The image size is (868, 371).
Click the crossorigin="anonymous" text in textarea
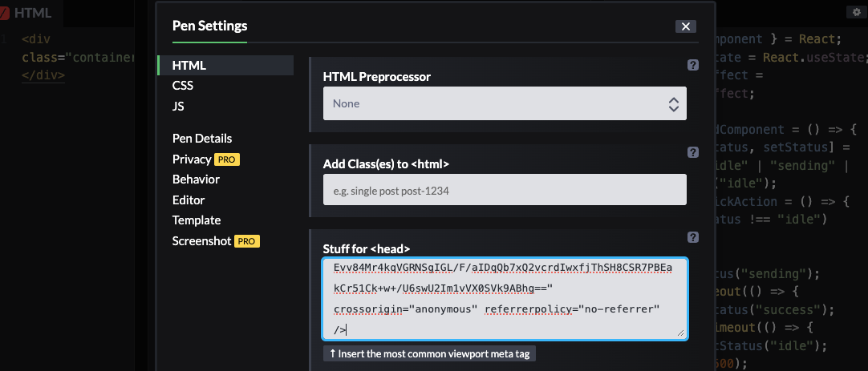click(x=406, y=309)
